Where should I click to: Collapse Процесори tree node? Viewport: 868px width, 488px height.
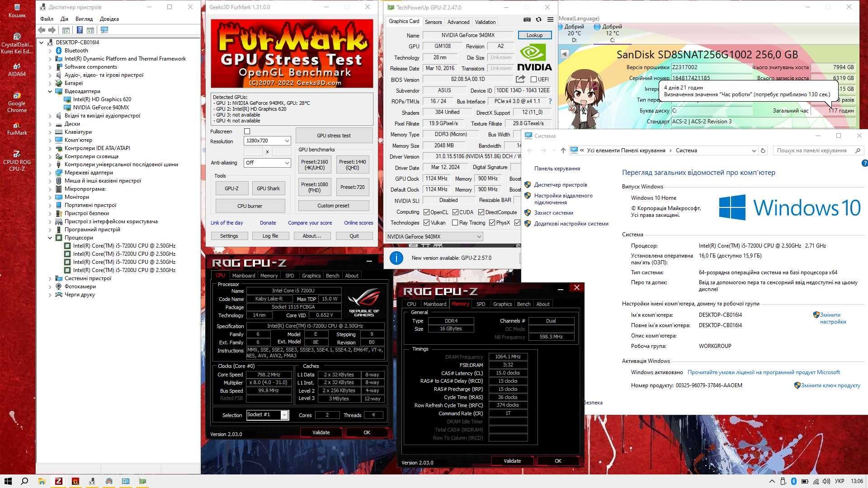[x=50, y=238]
